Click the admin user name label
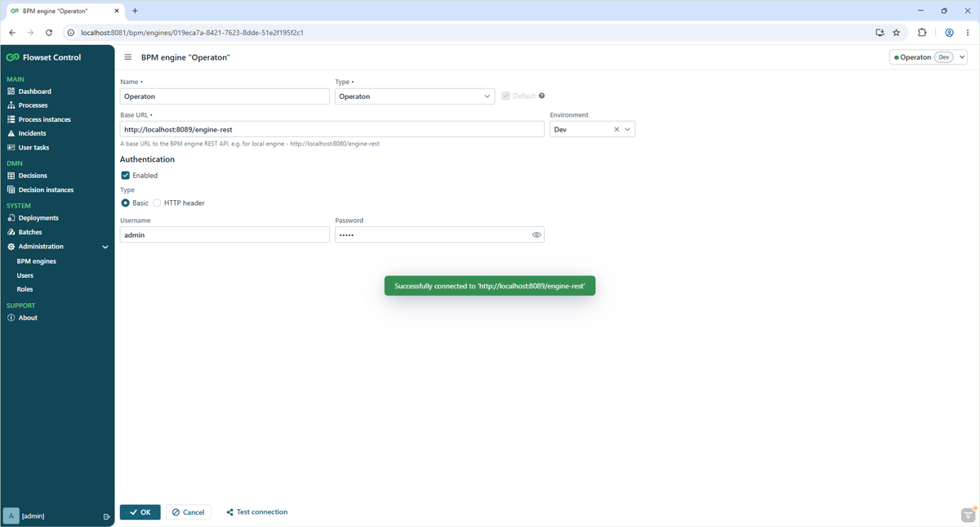Screen dimensions: 980x527 point(33,516)
